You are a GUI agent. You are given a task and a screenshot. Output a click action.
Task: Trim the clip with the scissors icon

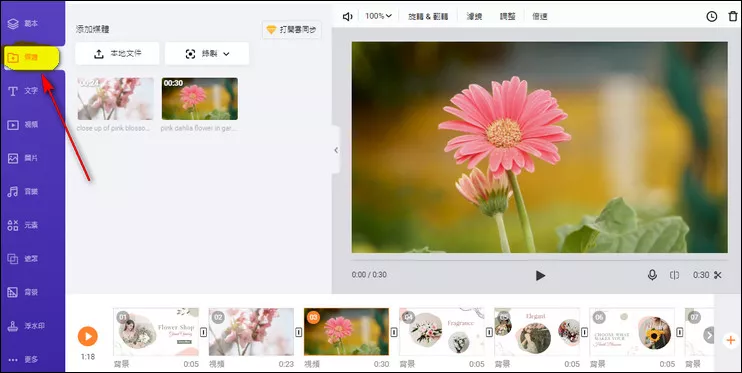click(x=718, y=275)
